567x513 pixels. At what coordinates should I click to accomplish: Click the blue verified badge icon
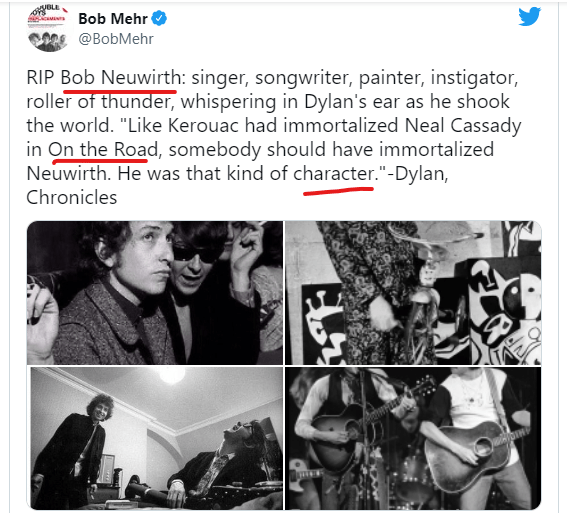coord(159,18)
